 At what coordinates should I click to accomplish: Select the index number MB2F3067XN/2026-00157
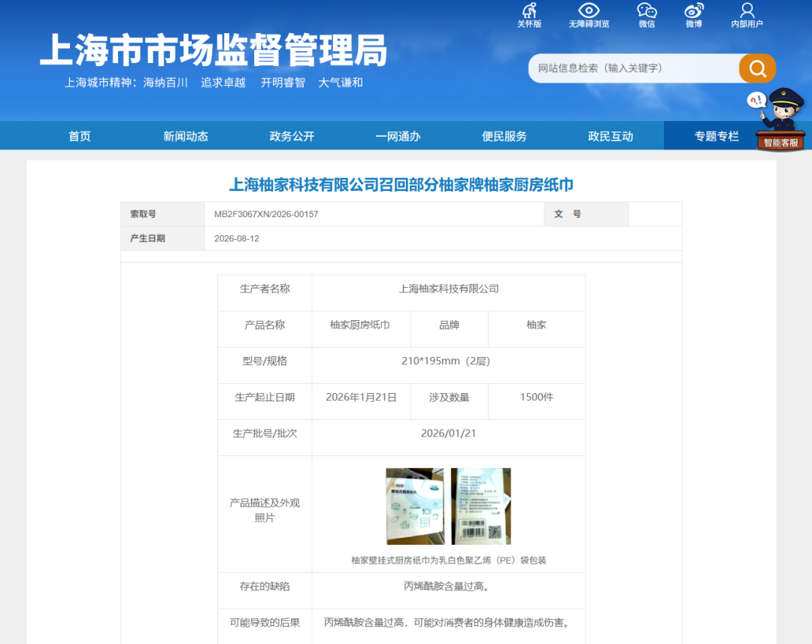pyautogui.click(x=266, y=214)
